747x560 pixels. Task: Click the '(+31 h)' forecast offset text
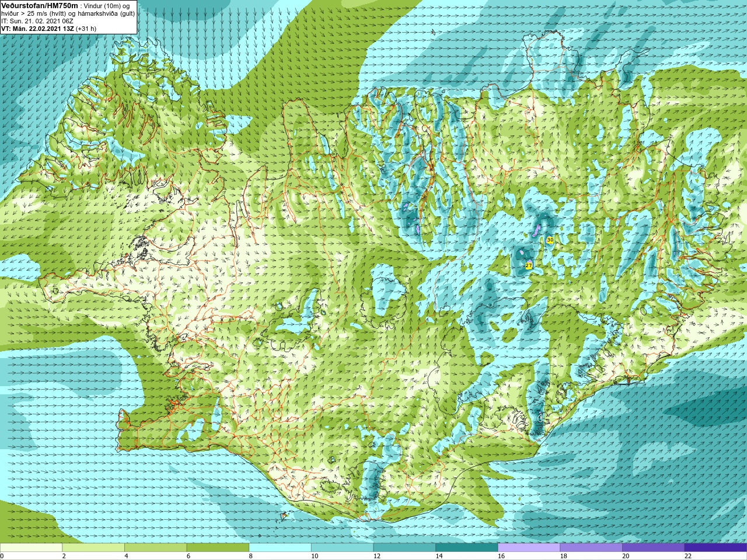click(86, 29)
